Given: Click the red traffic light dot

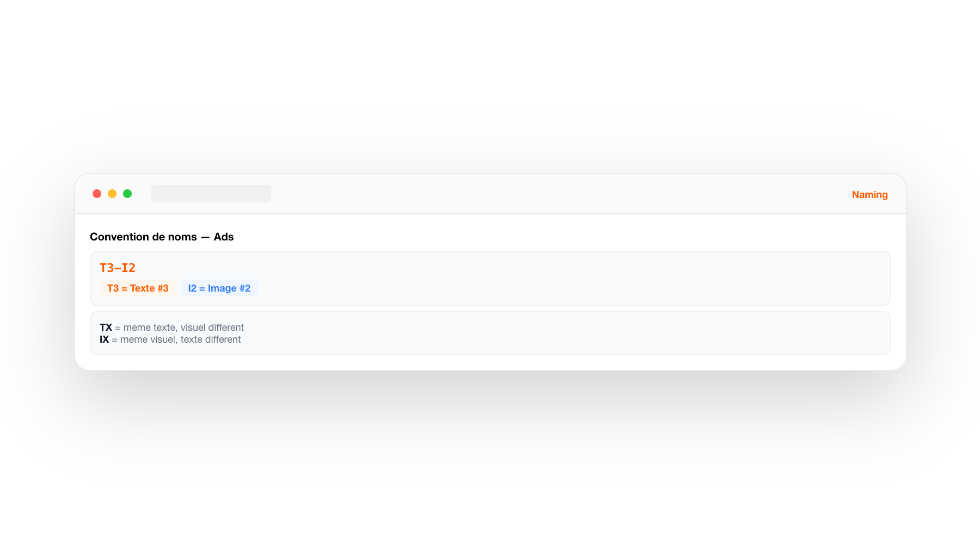Looking at the screenshot, I should point(97,193).
